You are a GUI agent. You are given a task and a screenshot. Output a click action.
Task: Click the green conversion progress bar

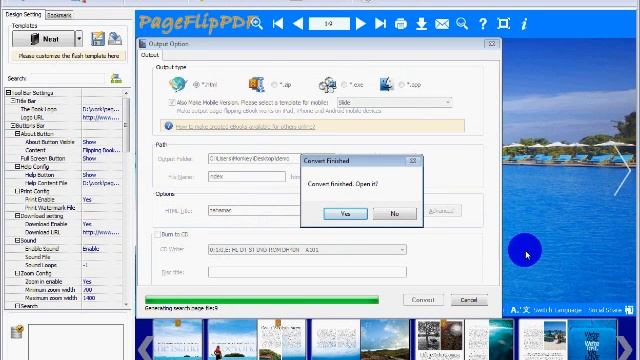[x=262, y=300]
